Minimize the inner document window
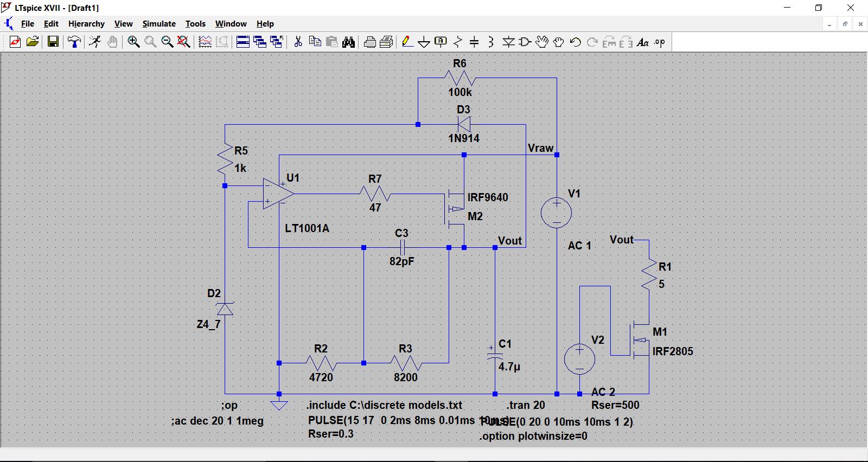The width and height of the screenshot is (868, 462). point(829,24)
